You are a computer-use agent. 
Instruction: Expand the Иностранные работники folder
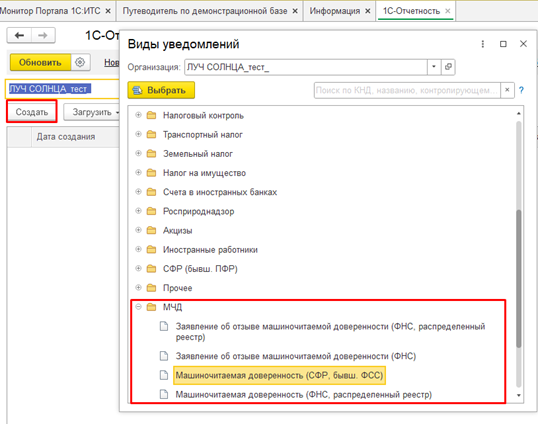[x=138, y=249]
